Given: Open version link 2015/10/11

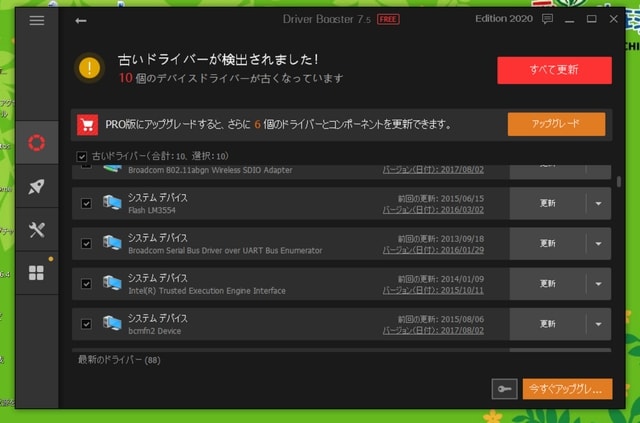Looking at the screenshot, I should point(433,290).
